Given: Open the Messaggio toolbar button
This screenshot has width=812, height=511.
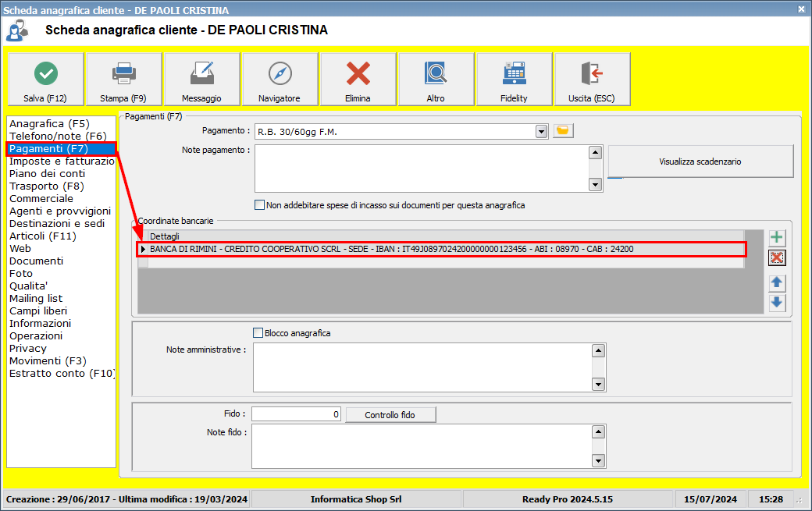Looking at the screenshot, I should (202, 79).
